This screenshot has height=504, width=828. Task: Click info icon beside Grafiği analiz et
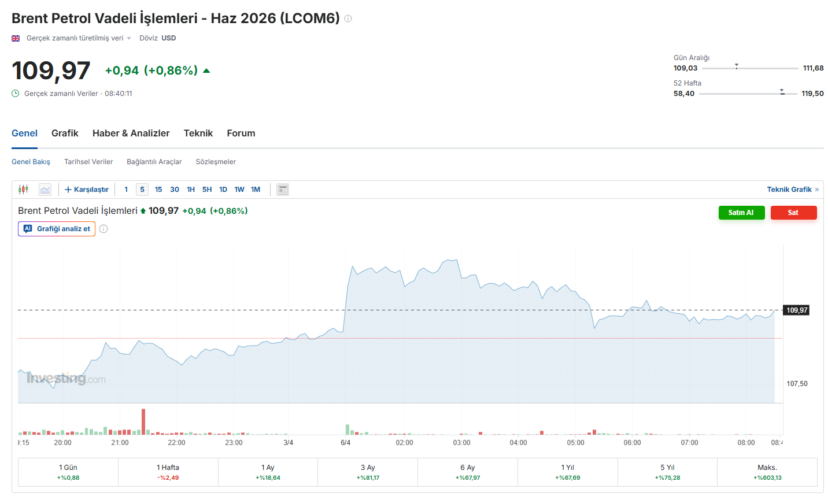[103, 229]
